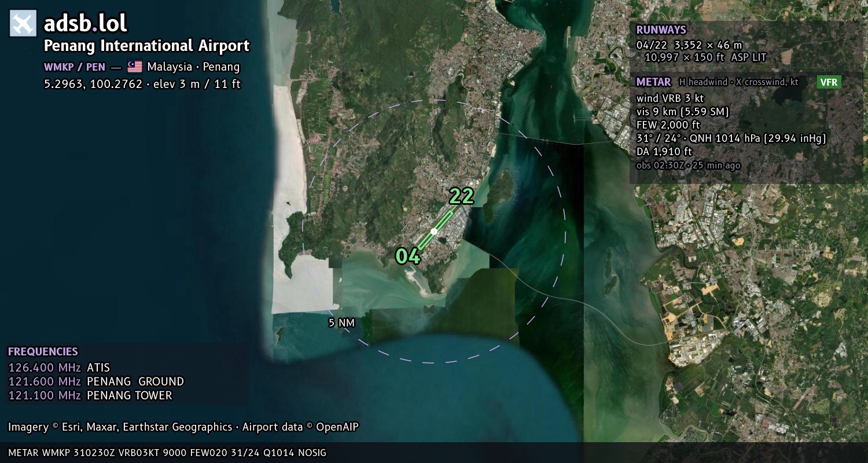The height and width of the screenshot is (463, 868).
Task: Click the white airport center dot marker
Action: click(434, 231)
